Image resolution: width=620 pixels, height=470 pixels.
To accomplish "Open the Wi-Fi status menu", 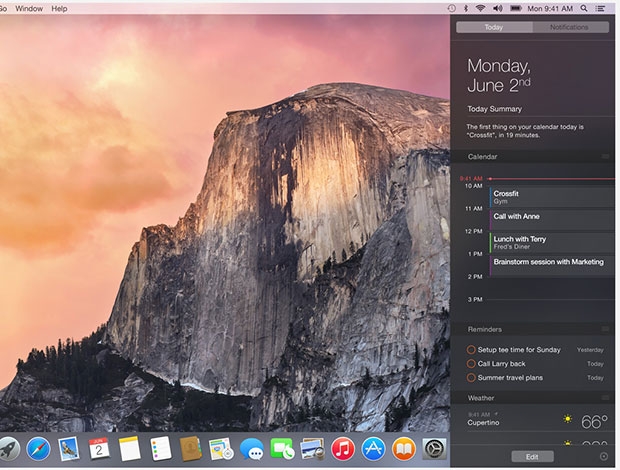I will pyautogui.click(x=480, y=8).
